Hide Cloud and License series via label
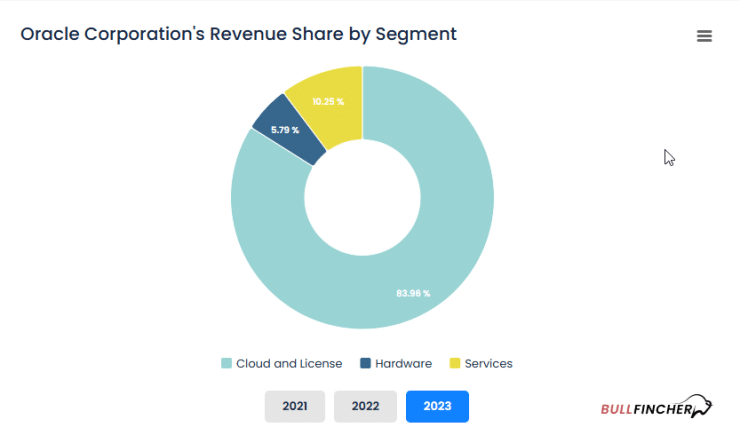 [x=289, y=364]
